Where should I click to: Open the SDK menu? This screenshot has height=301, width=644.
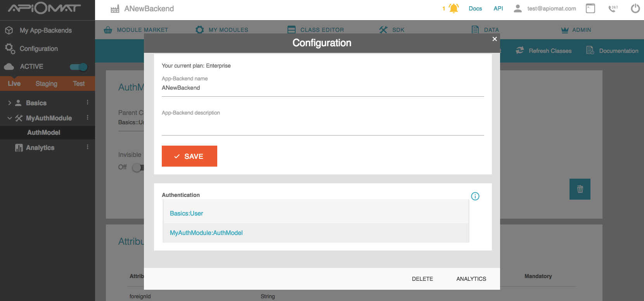click(398, 30)
